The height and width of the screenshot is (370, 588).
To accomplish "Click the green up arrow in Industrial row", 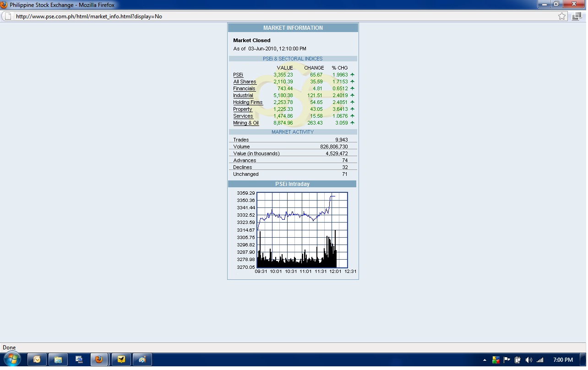I will [x=352, y=95].
